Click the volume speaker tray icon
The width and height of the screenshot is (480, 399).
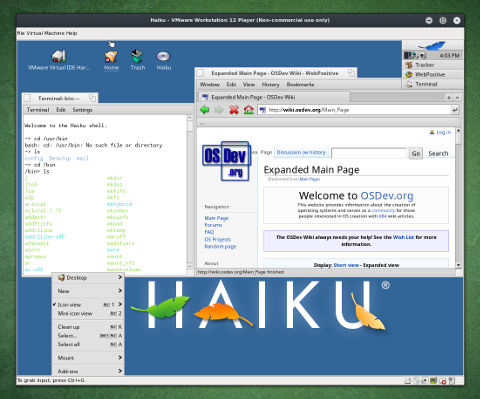coord(423,55)
